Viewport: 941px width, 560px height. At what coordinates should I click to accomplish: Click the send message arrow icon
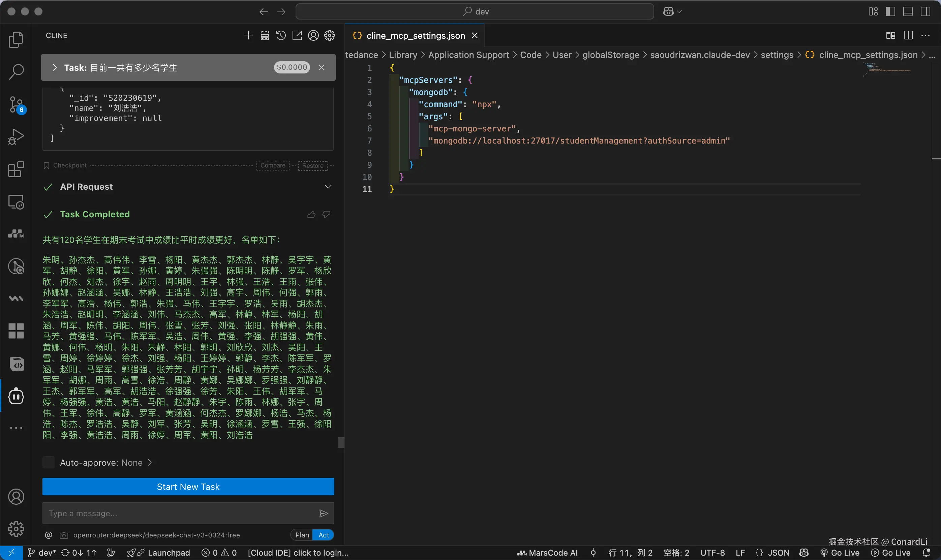pyautogui.click(x=324, y=513)
